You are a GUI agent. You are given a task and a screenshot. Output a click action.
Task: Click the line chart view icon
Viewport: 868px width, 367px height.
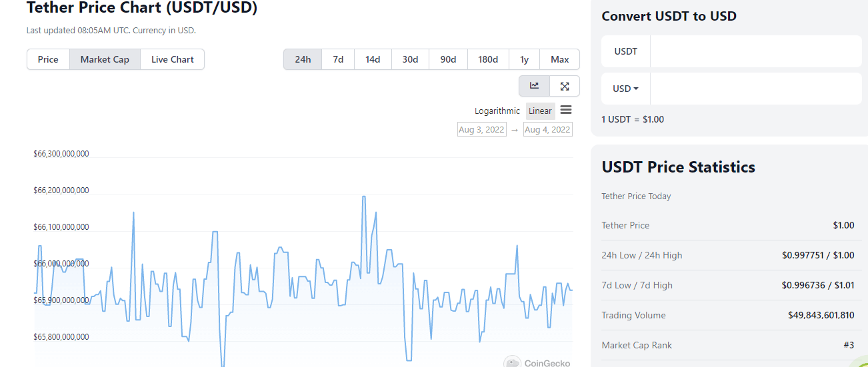pos(534,86)
